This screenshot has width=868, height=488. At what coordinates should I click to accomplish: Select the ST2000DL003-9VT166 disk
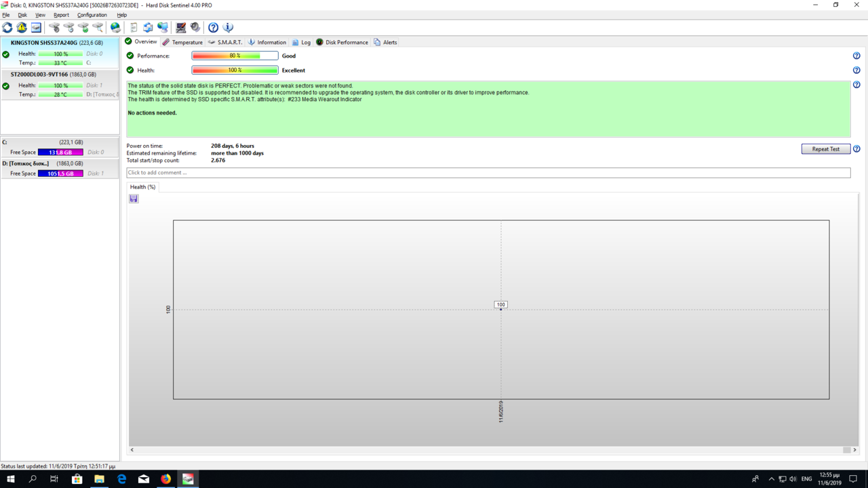tap(60, 84)
